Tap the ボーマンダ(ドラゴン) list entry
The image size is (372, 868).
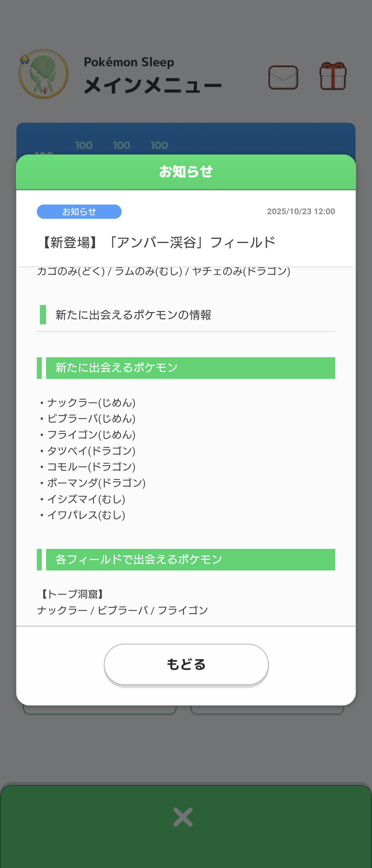pos(96,483)
